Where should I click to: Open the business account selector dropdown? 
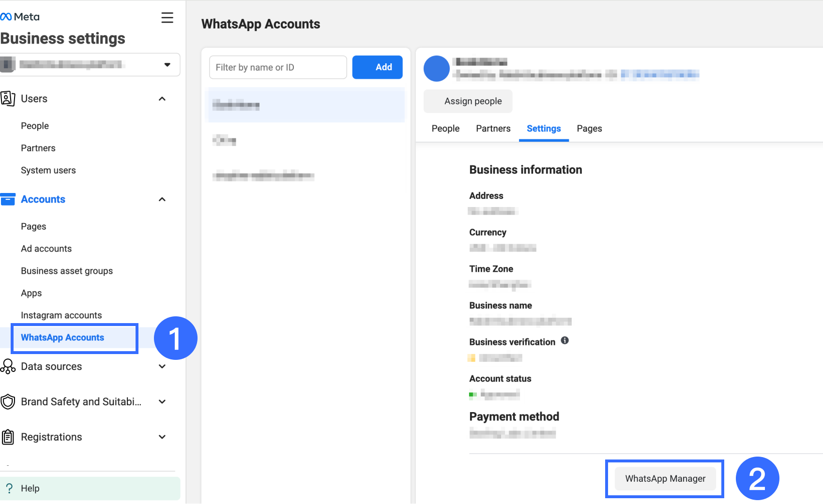[x=167, y=65]
